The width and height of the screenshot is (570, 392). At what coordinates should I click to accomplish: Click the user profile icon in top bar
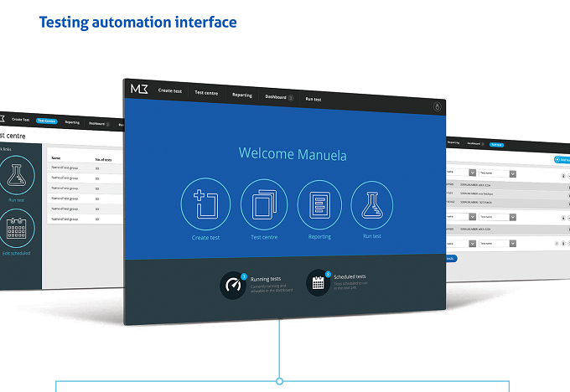[x=438, y=106]
